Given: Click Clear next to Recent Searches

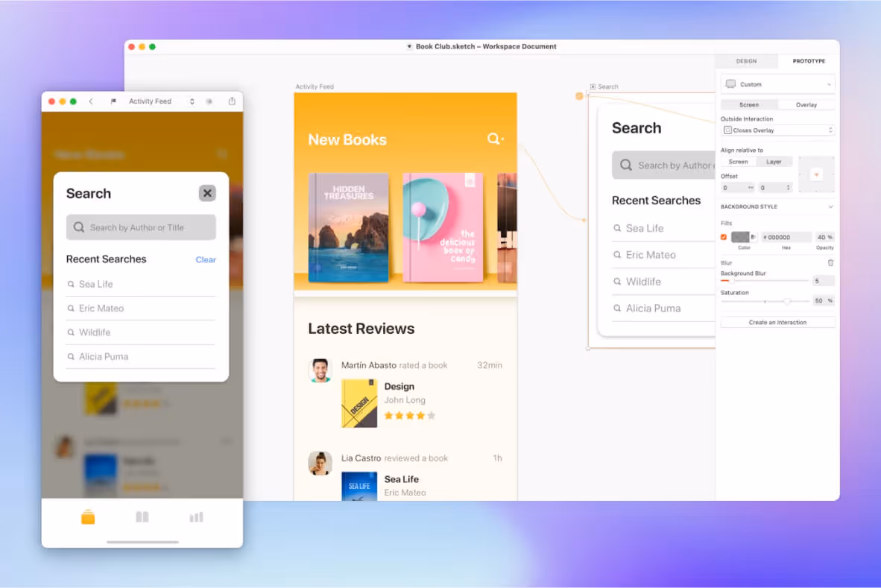Looking at the screenshot, I should [205, 259].
